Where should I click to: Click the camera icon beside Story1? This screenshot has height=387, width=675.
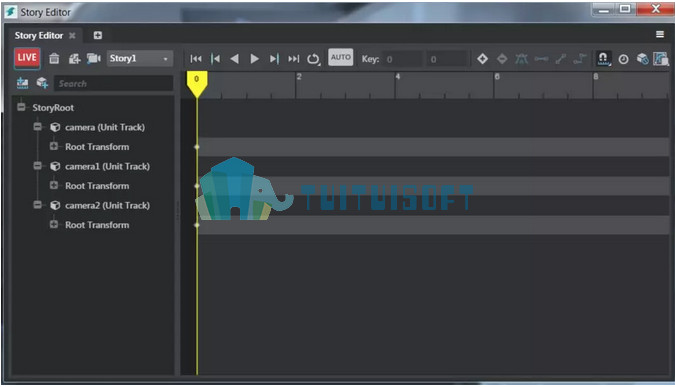coord(93,59)
